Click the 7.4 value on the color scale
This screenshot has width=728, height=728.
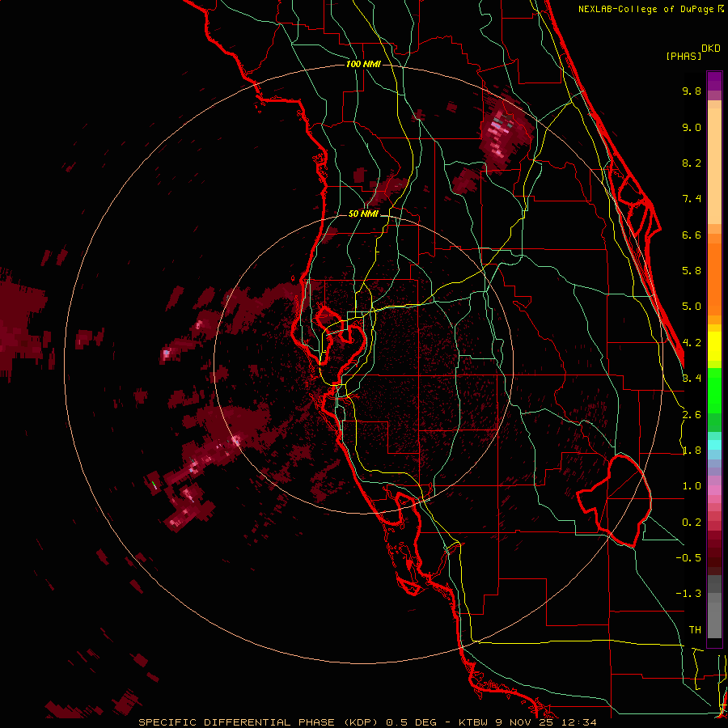(692, 199)
